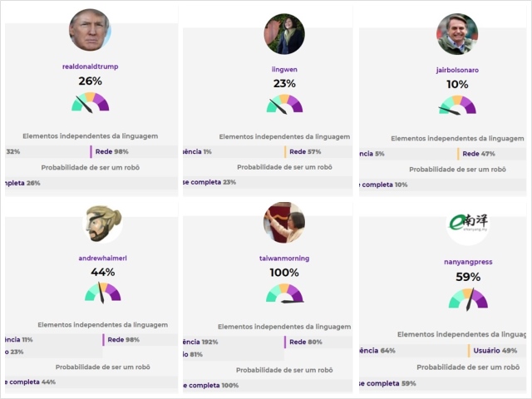
Task: Open the taiwanmorning username link
Action: pyautogui.click(x=284, y=259)
